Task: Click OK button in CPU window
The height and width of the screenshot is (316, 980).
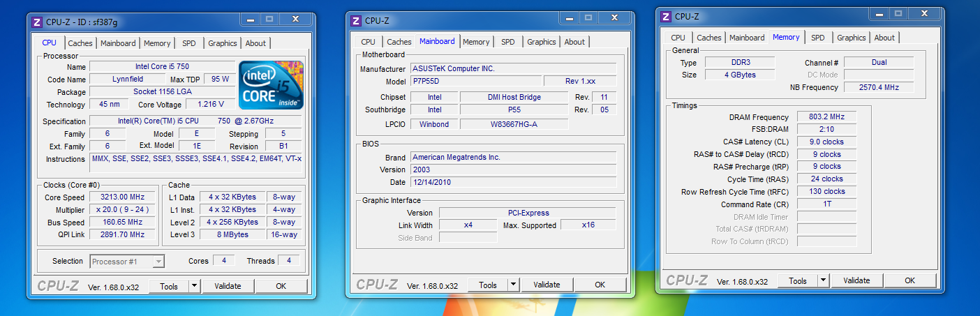Action: click(281, 286)
